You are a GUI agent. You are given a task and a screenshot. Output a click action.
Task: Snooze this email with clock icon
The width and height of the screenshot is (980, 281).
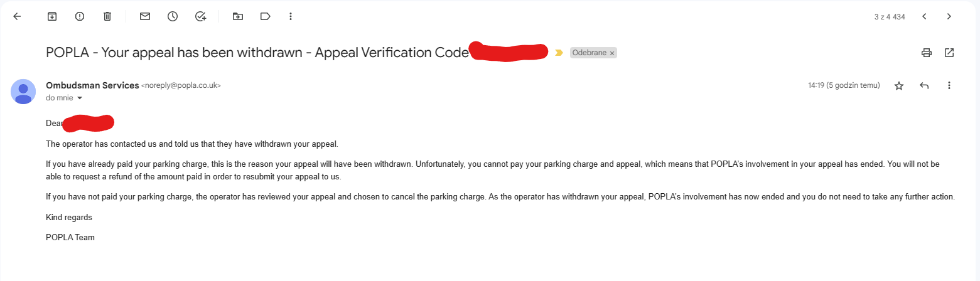coord(173,17)
